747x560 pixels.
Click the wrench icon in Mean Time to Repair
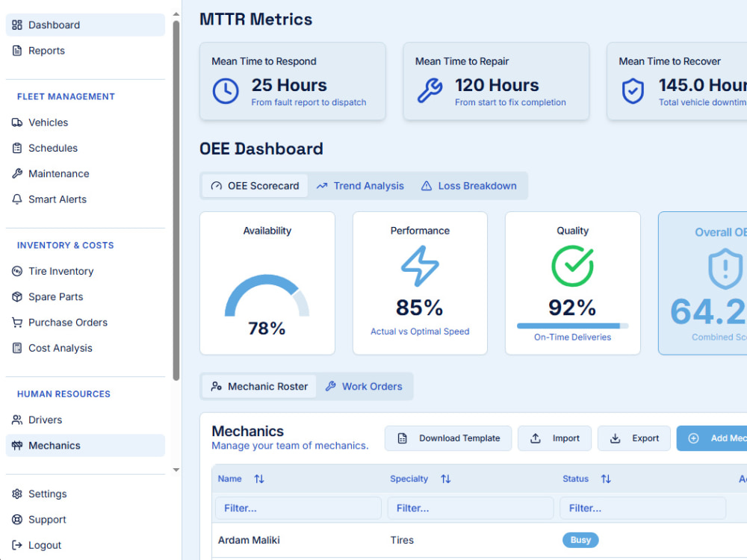(x=430, y=91)
